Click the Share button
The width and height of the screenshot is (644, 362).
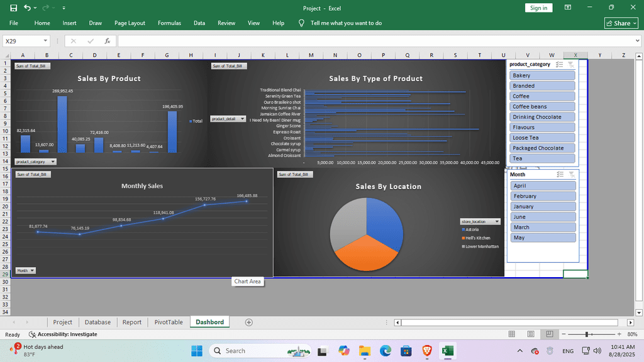621,23
